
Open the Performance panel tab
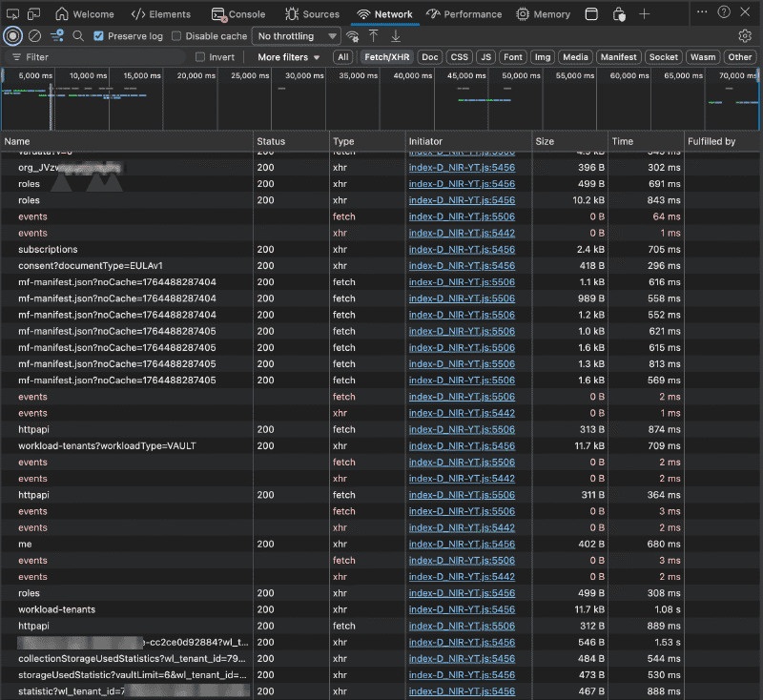coord(464,13)
